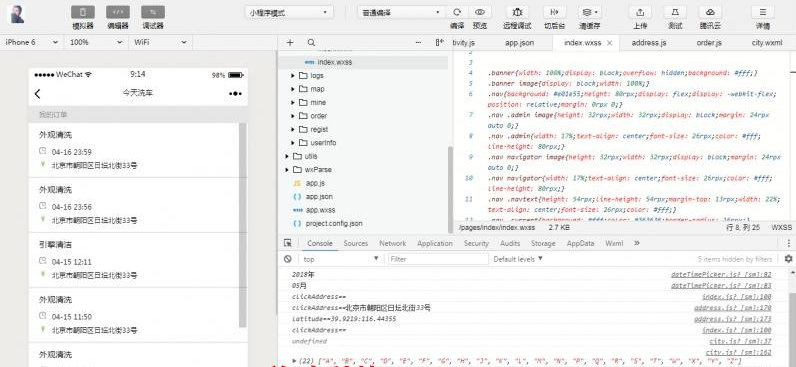The width and height of the screenshot is (796, 367).
Task: Click the plus icon to add file
Action: point(290,43)
